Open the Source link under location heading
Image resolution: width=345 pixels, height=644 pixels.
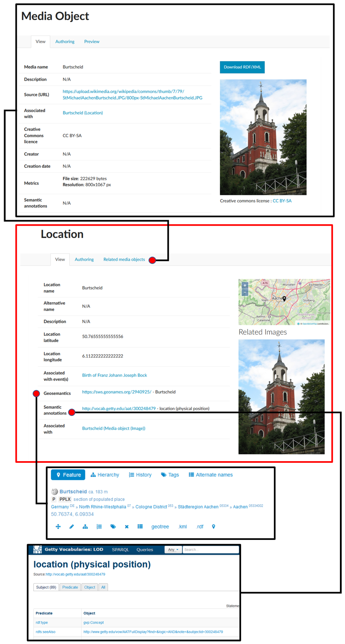[x=75, y=574]
